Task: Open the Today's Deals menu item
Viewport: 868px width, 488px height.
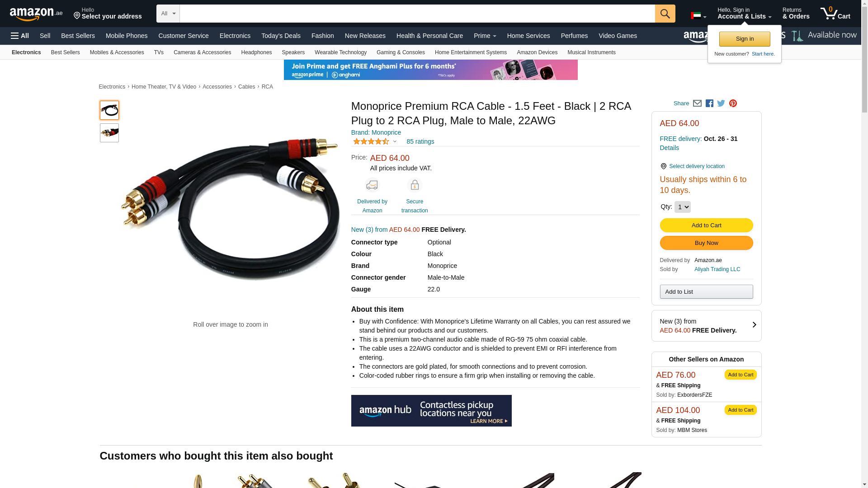Action: (281, 36)
